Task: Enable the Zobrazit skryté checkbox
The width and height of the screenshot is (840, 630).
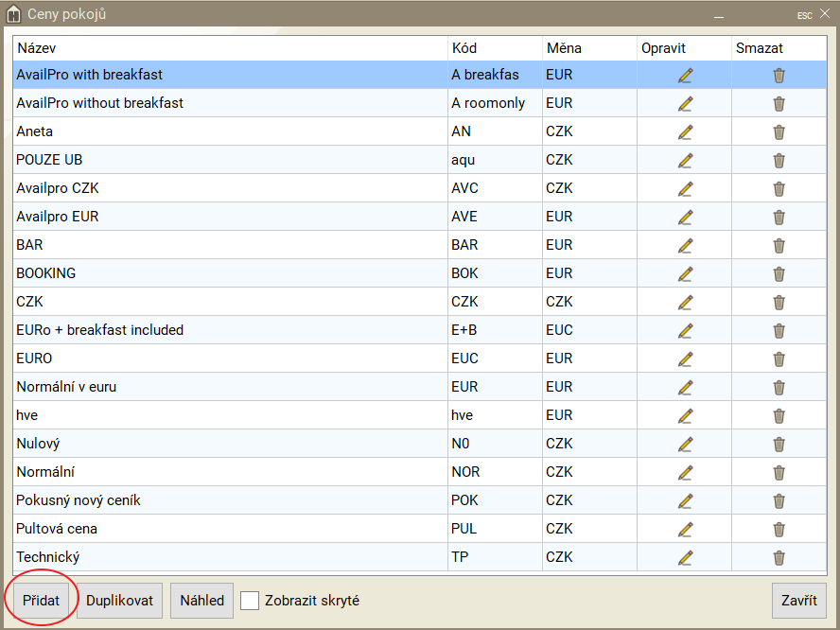Action: point(250,601)
